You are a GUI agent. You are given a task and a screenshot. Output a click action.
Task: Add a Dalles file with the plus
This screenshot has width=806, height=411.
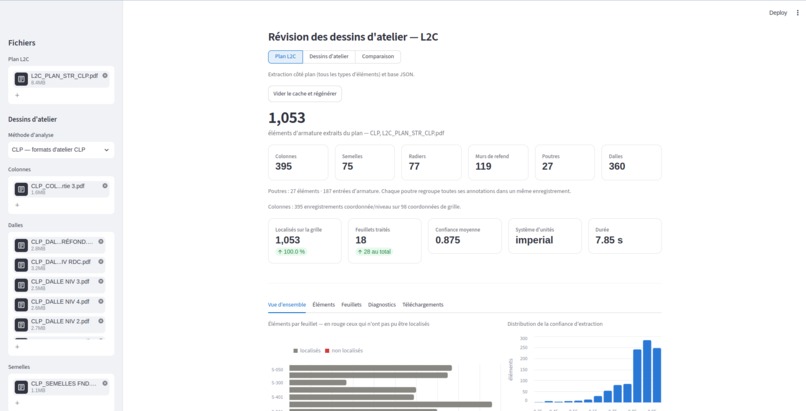(17, 347)
